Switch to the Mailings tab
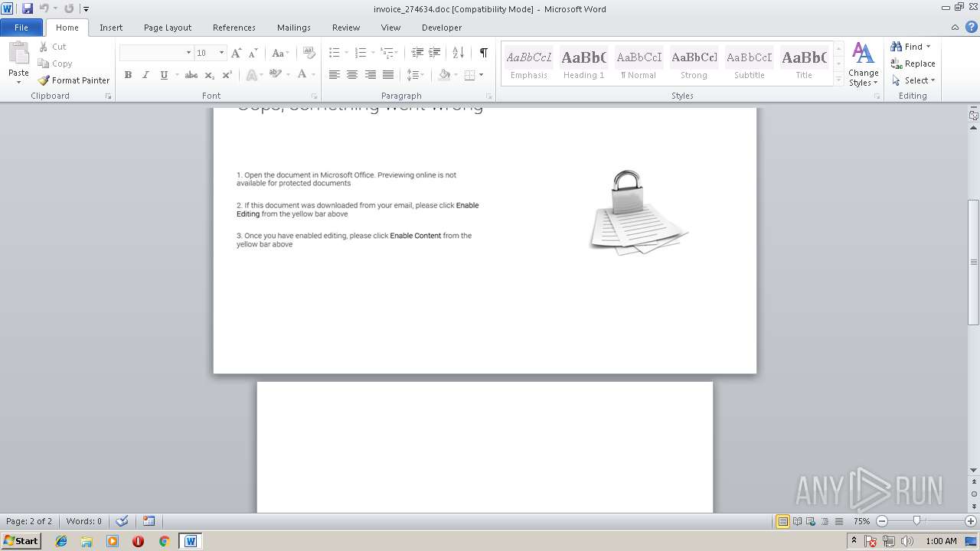The width and height of the screenshot is (980, 551). [294, 28]
